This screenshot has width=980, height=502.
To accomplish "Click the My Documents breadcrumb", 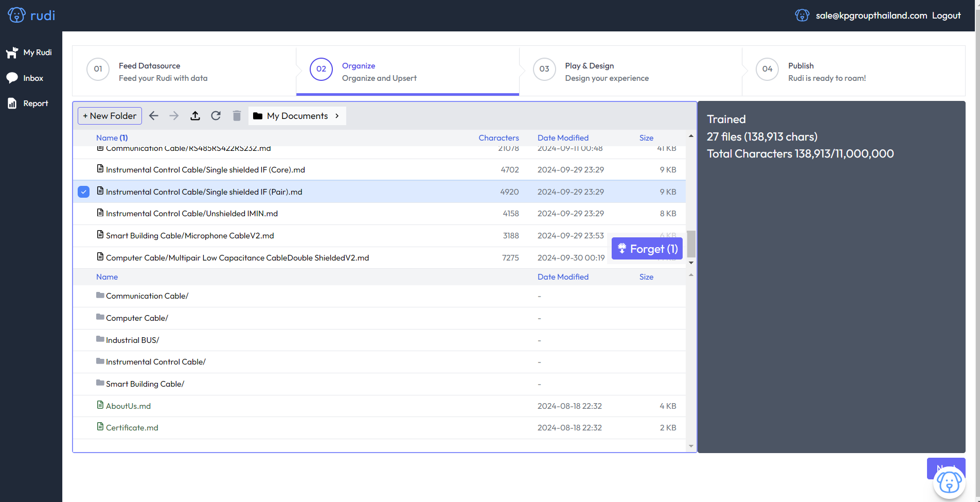I will 297,116.
